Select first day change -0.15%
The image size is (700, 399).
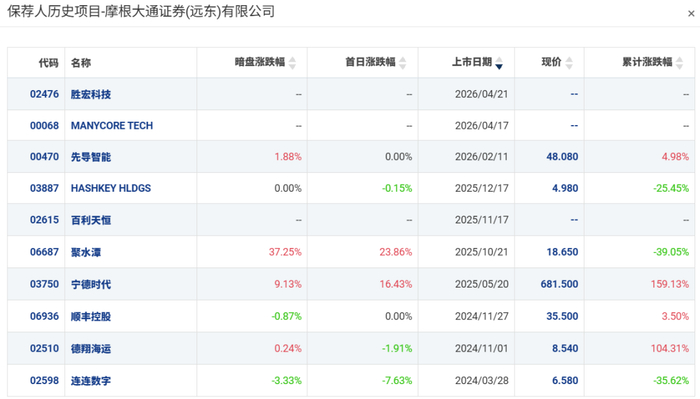(397, 188)
